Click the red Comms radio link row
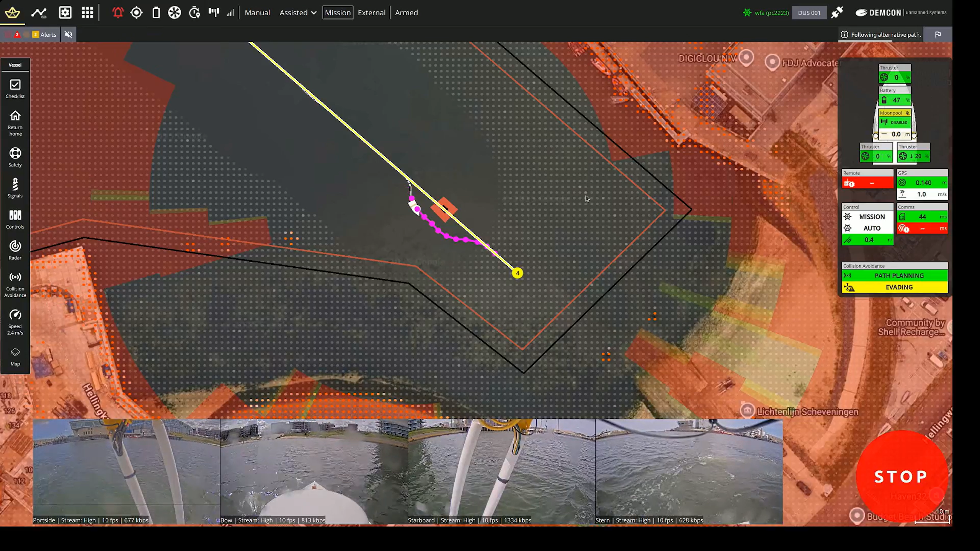This screenshot has width=980, height=551. [922, 228]
